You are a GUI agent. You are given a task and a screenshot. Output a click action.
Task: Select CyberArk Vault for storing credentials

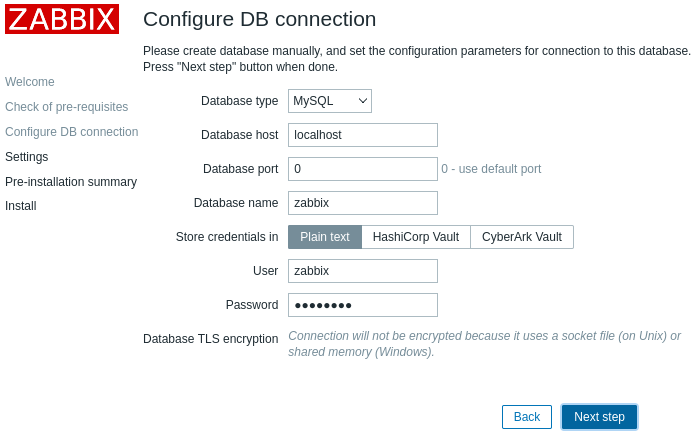tap(522, 237)
